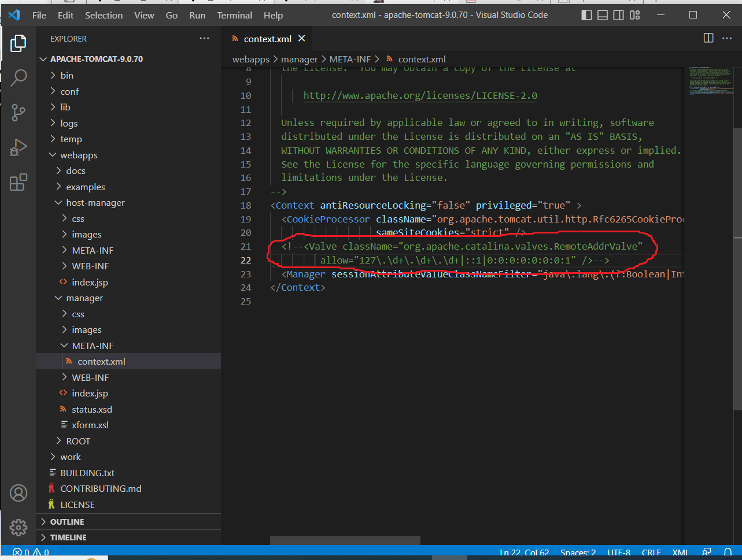Screen dimensions: 742x560
Task: Toggle primary side bar layout icon
Action: coord(586,15)
